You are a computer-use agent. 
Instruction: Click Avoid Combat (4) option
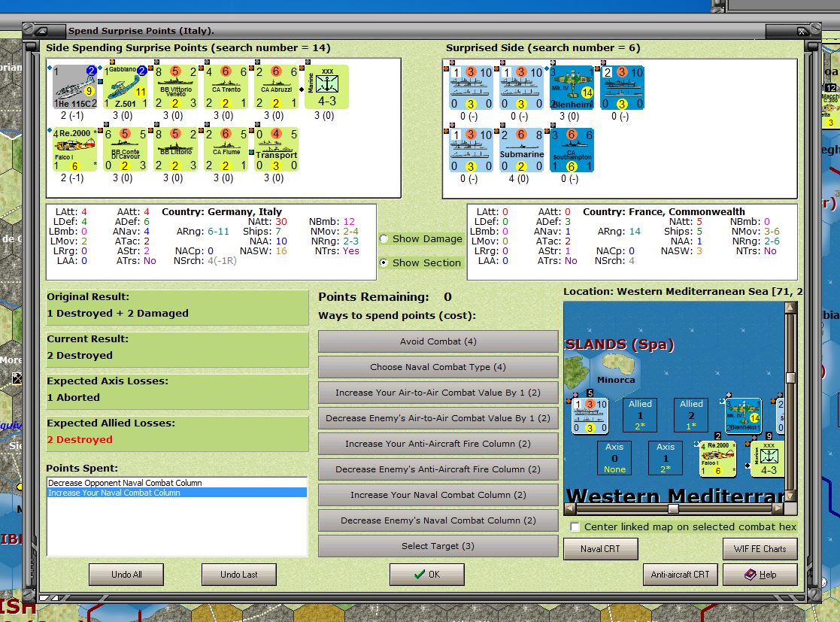point(438,341)
